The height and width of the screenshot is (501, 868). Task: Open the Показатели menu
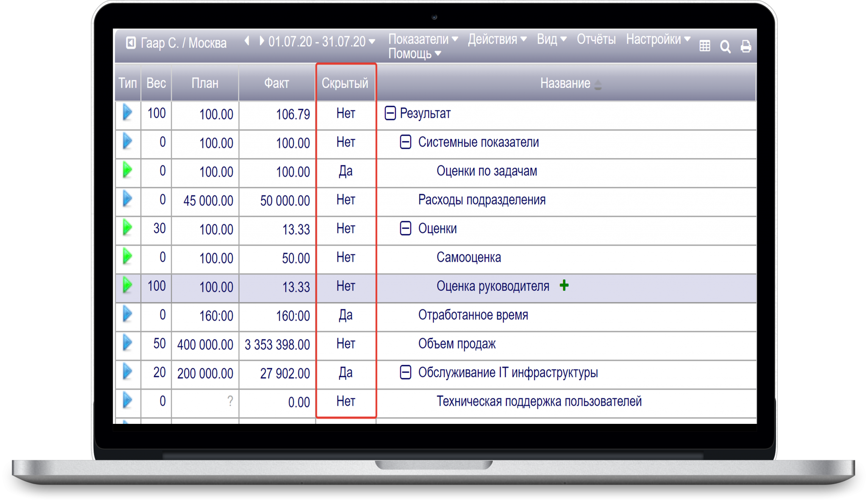coord(423,39)
